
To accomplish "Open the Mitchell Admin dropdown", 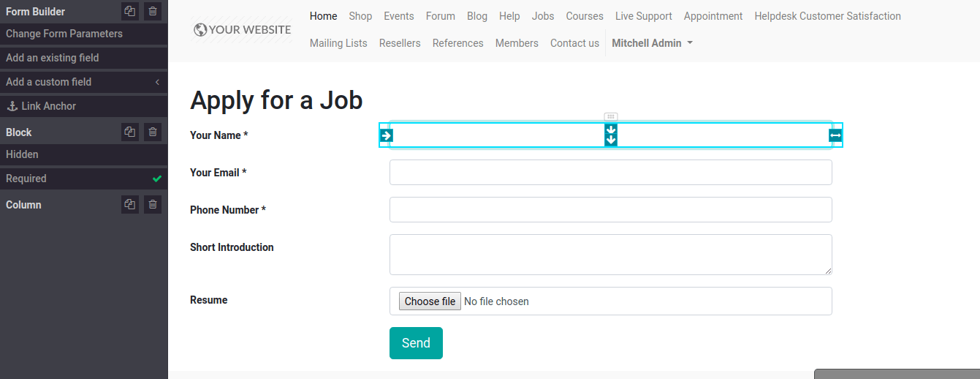I will click(x=652, y=43).
